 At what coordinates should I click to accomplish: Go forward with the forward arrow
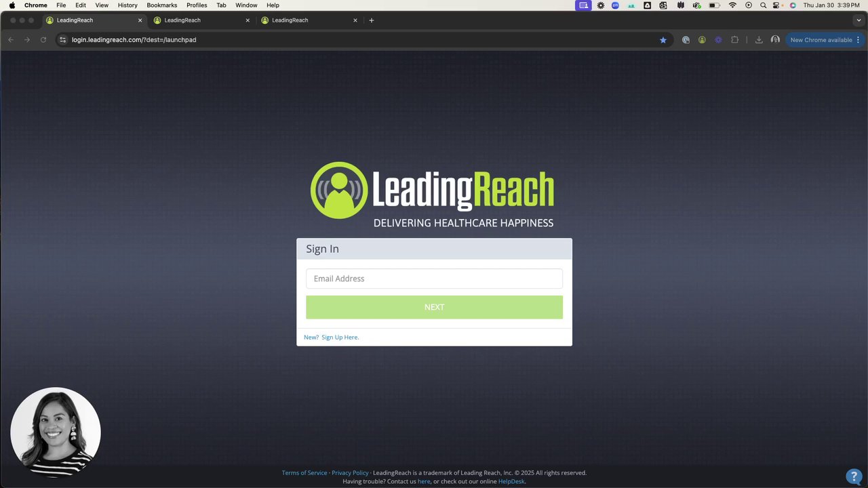click(x=27, y=40)
